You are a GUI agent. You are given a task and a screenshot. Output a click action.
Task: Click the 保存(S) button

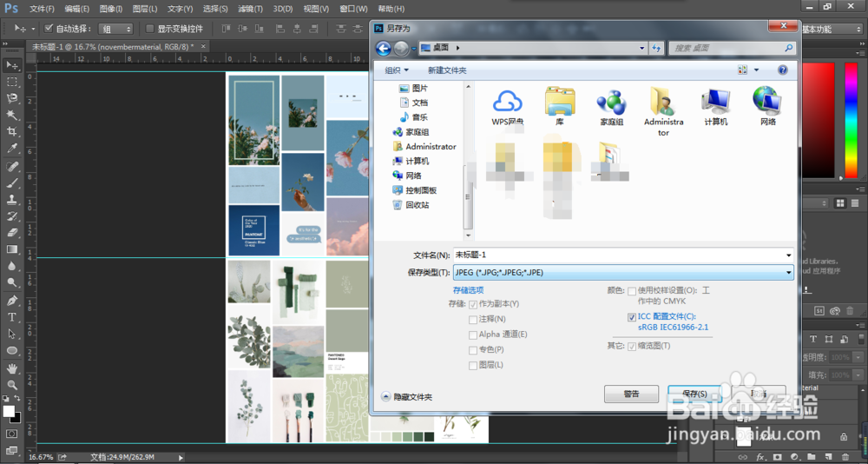click(694, 394)
